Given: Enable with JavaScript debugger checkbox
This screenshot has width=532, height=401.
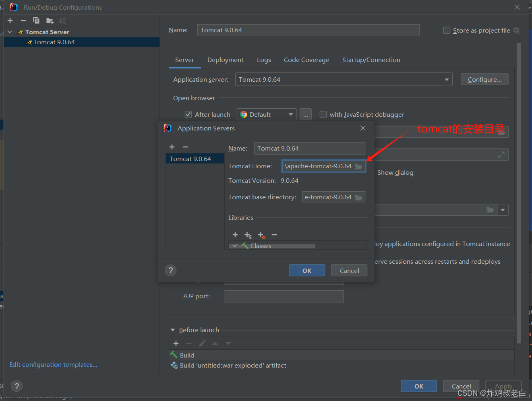Looking at the screenshot, I should click(323, 114).
